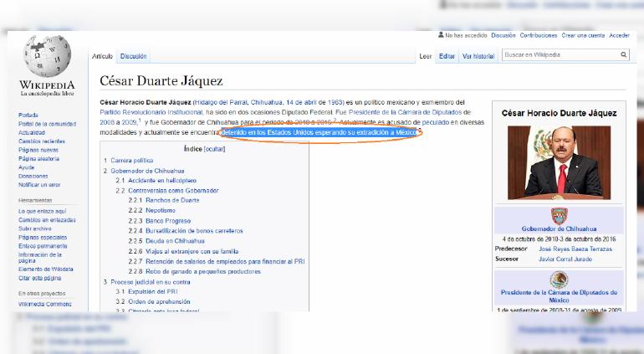This screenshot has height=354, width=644.
Task: Jump to 'Ranchos de Duarte' section
Action: [172, 200]
